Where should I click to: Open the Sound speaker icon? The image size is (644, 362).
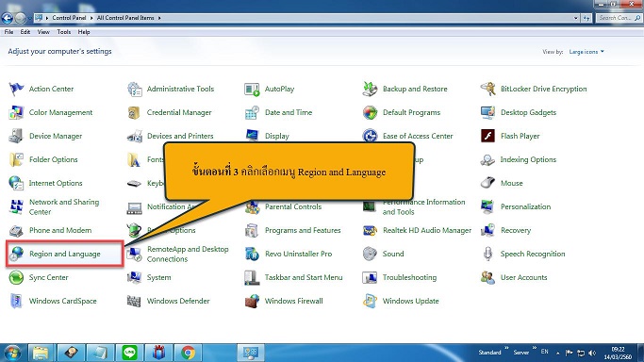coord(370,254)
